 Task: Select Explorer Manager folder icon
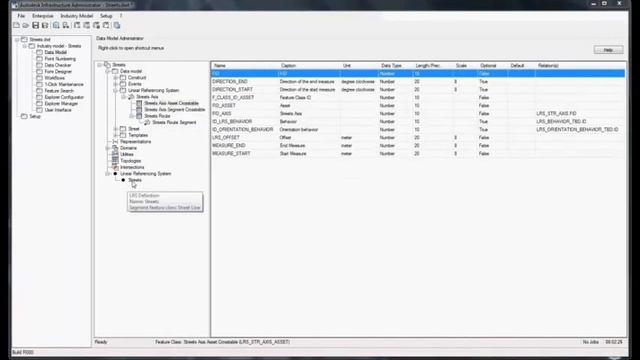[40, 104]
